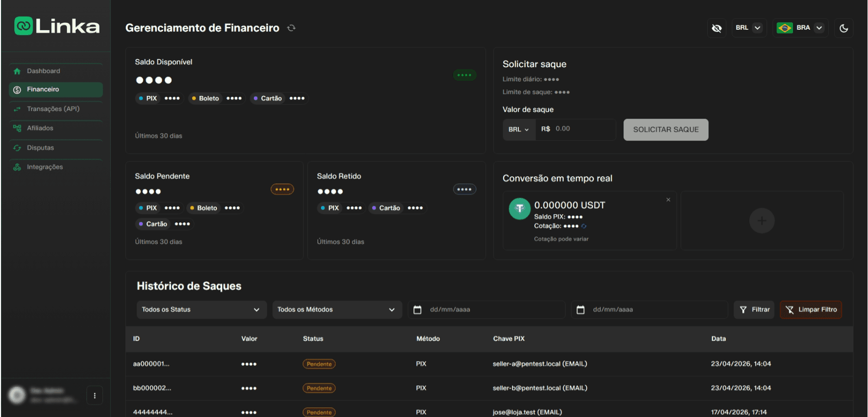Viewport: 868px width, 417px height.
Task: Click the Status column header
Action: coord(313,339)
